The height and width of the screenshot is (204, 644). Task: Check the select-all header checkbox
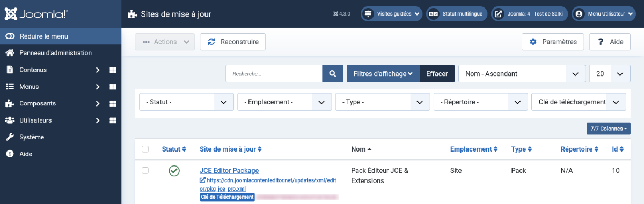coord(145,149)
